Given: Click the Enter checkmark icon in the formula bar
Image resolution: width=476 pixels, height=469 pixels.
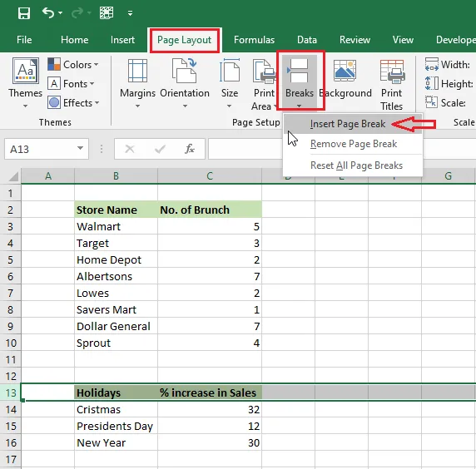Looking at the screenshot, I should tap(160, 149).
